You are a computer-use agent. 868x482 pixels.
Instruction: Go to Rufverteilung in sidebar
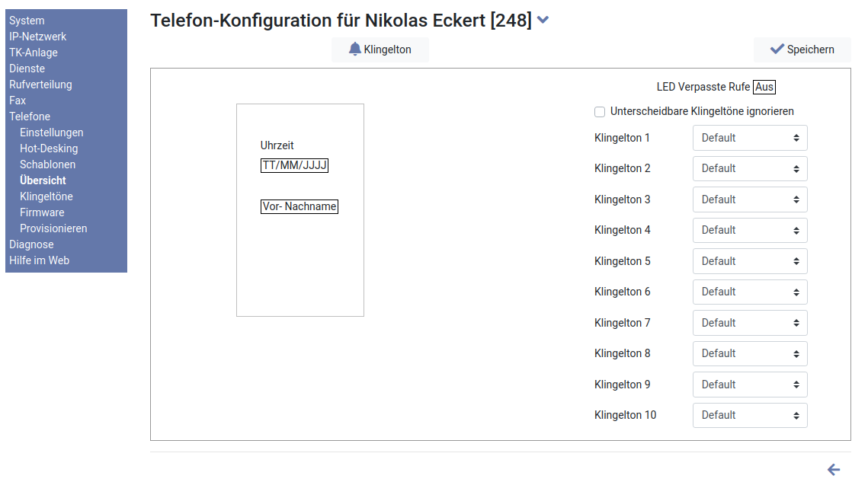(40, 85)
